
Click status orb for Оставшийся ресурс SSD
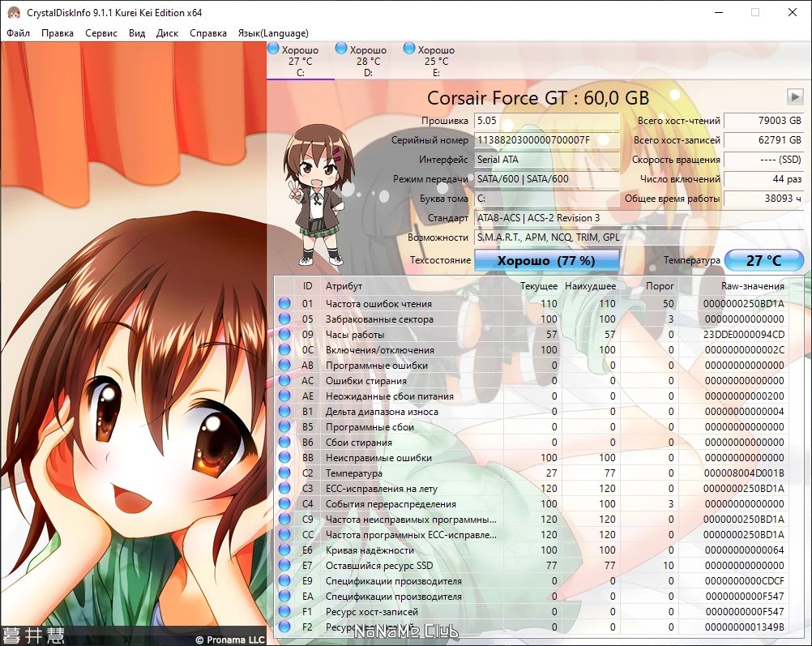284,565
